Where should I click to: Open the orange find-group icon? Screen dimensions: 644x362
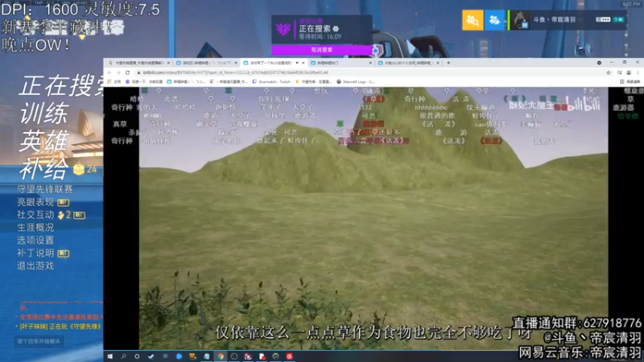click(473, 19)
